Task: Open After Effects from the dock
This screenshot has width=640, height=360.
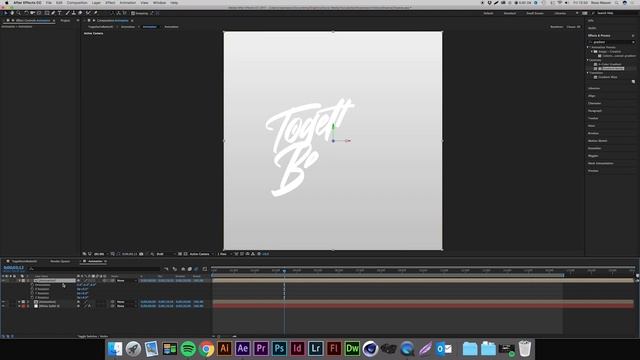Action: tap(242, 349)
